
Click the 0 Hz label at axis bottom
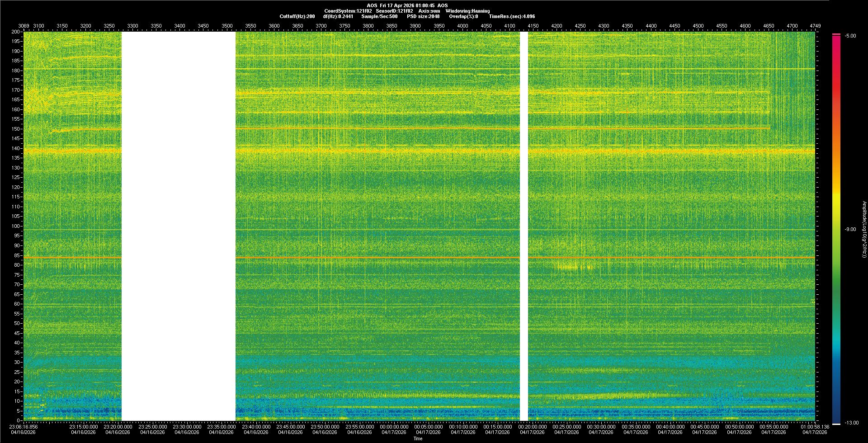click(19, 420)
